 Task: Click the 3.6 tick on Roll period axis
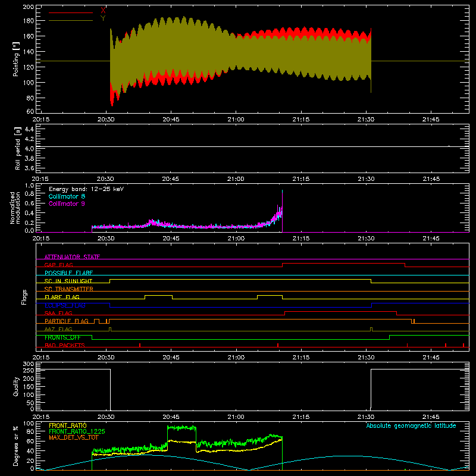(x=29, y=168)
